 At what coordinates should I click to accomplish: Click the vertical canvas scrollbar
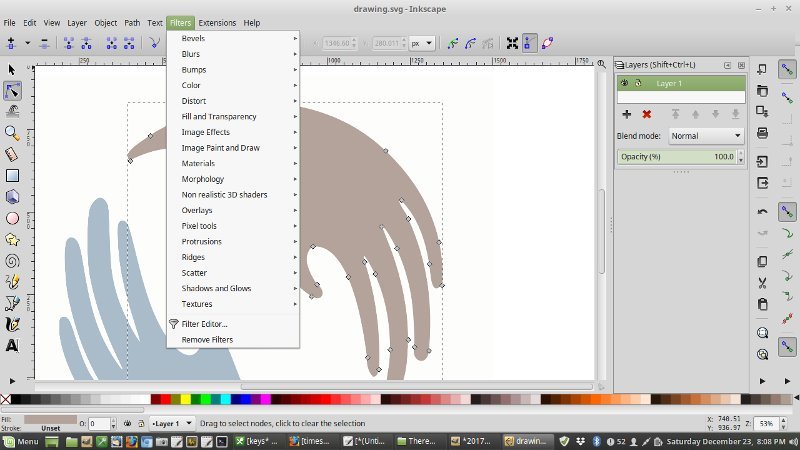click(x=602, y=232)
